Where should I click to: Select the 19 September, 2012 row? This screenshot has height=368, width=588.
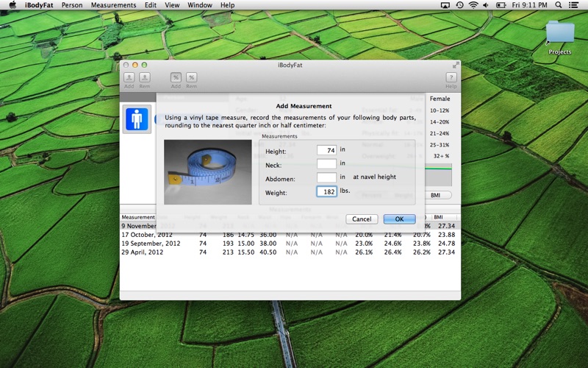point(290,244)
